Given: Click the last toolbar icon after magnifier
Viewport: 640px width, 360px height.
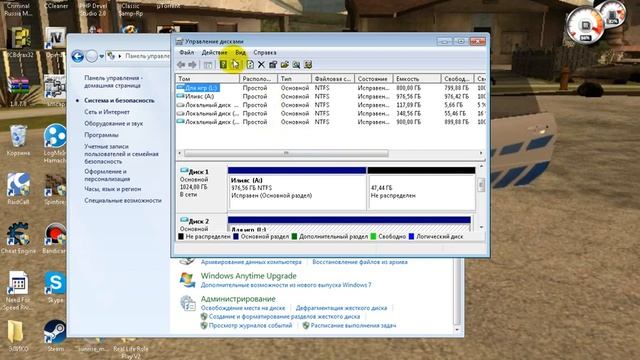Looking at the screenshot, I should [x=308, y=64].
